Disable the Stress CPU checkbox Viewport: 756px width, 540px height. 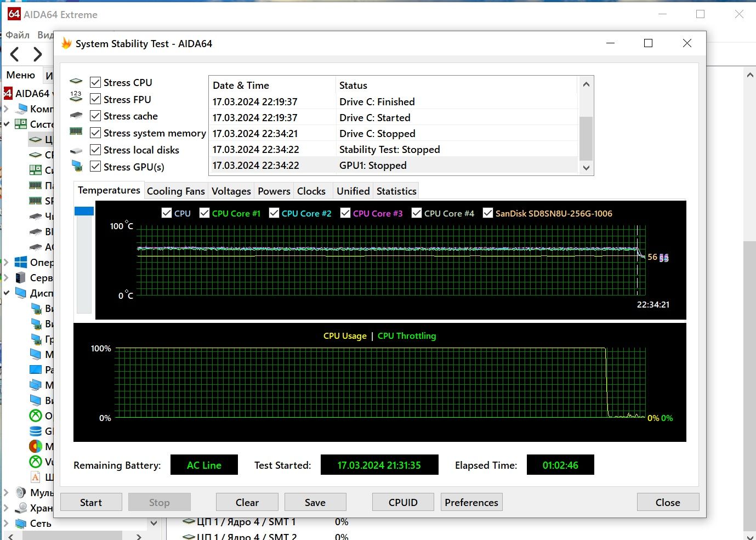95,82
